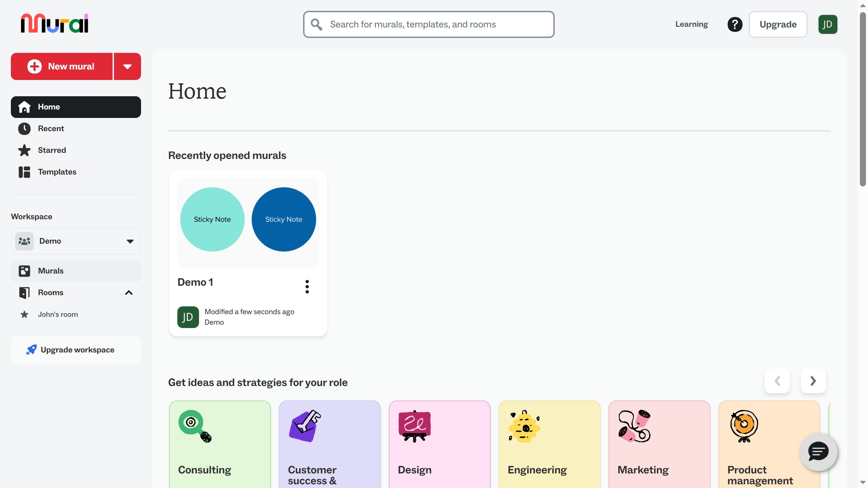The height and width of the screenshot is (488, 868).
Task: Toggle star on John's room
Action: click(24, 314)
